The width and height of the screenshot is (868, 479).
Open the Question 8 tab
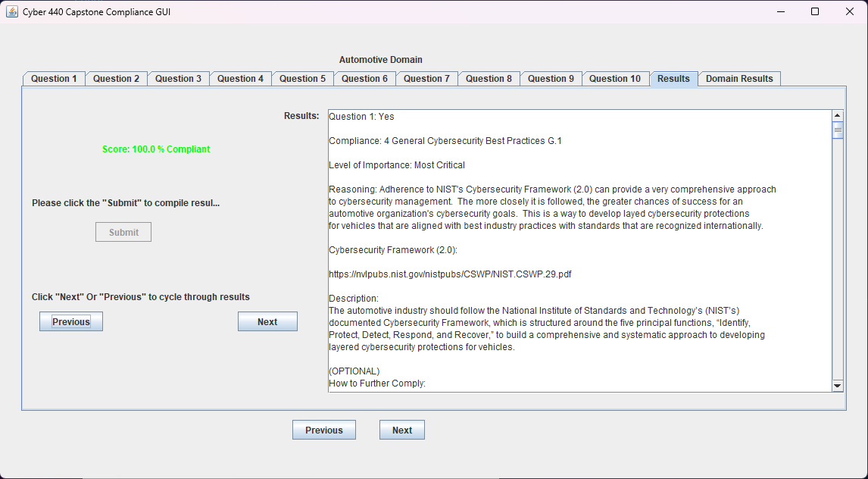(489, 79)
